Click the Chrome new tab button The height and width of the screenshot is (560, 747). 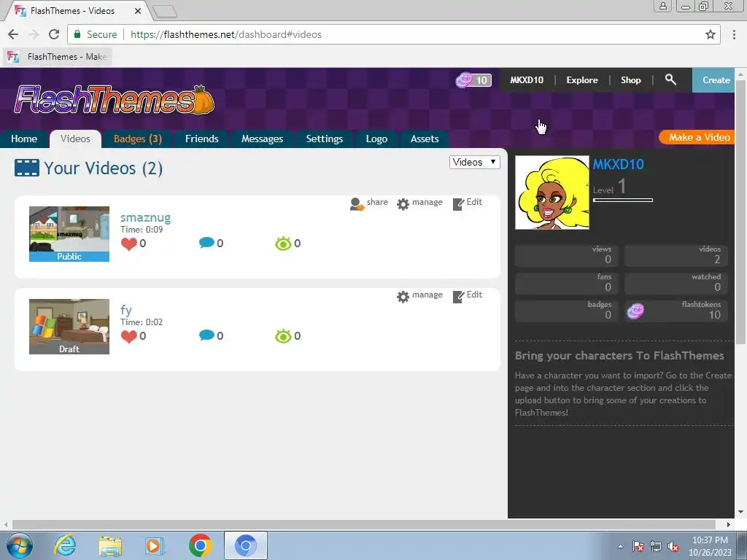pyautogui.click(x=166, y=11)
